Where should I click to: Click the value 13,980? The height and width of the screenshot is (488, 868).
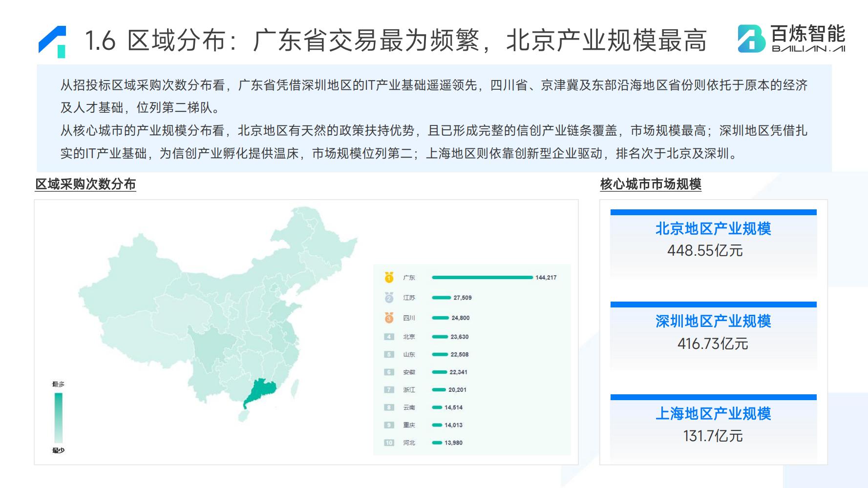454,443
